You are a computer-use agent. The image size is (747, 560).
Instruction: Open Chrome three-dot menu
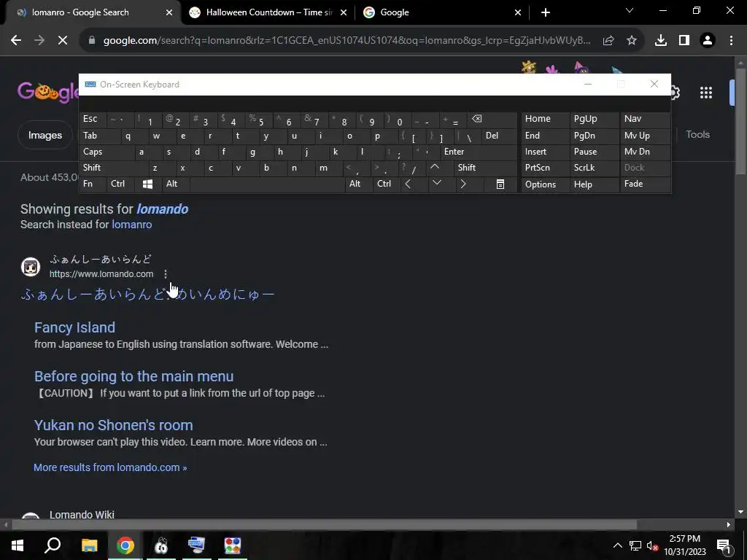point(731,41)
